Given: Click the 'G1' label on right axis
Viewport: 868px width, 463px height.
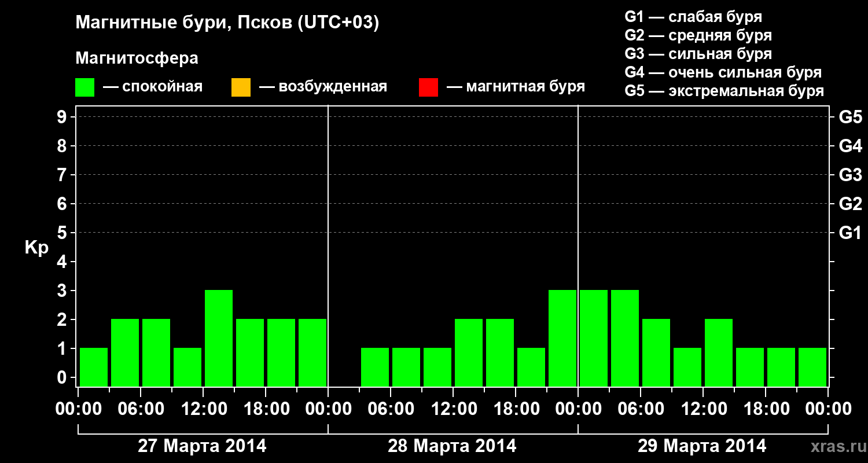Looking at the screenshot, I should tap(850, 233).
